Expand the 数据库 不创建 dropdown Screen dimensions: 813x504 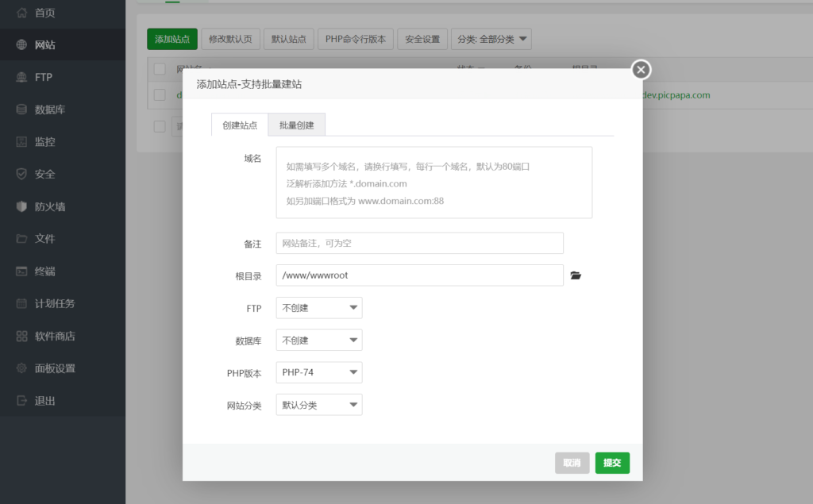[x=318, y=340]
